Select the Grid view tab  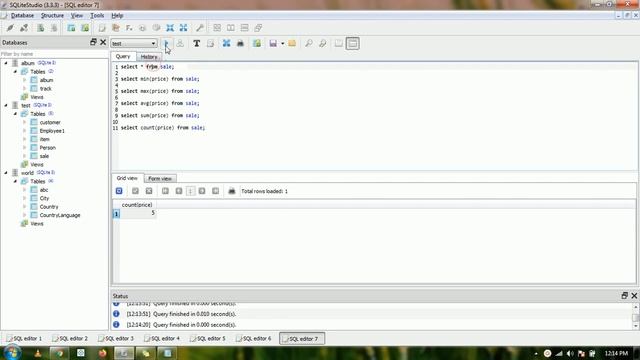127,178
